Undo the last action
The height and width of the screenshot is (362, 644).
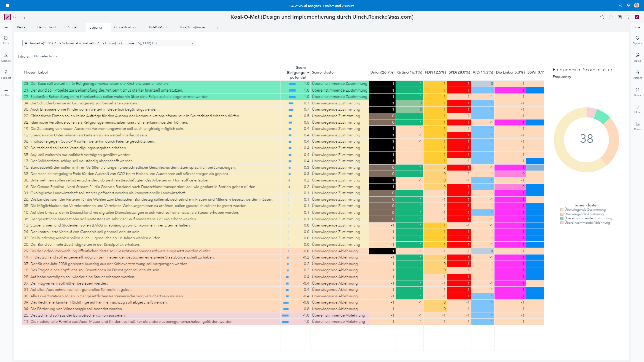(x=602, y=17)
